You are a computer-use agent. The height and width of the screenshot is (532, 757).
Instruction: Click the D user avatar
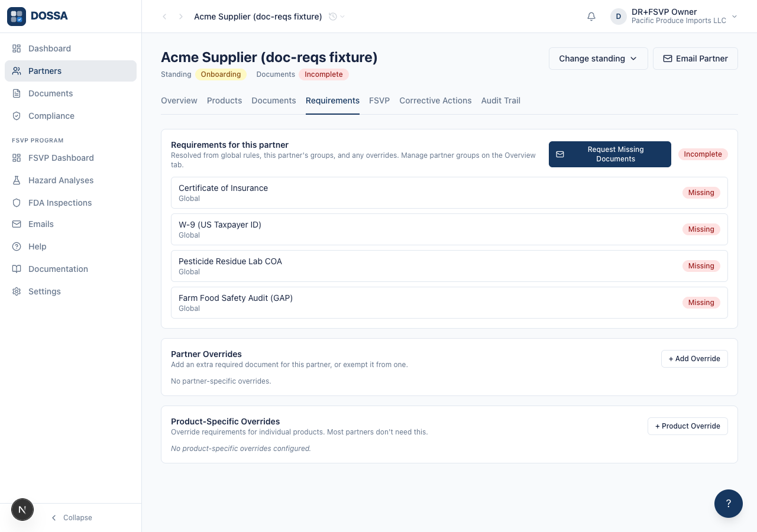pyautogui.click(x=619, y=17)
